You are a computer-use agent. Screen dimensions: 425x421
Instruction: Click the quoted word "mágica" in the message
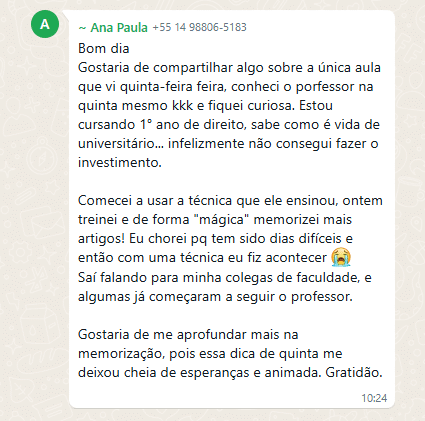click(221, 220)
